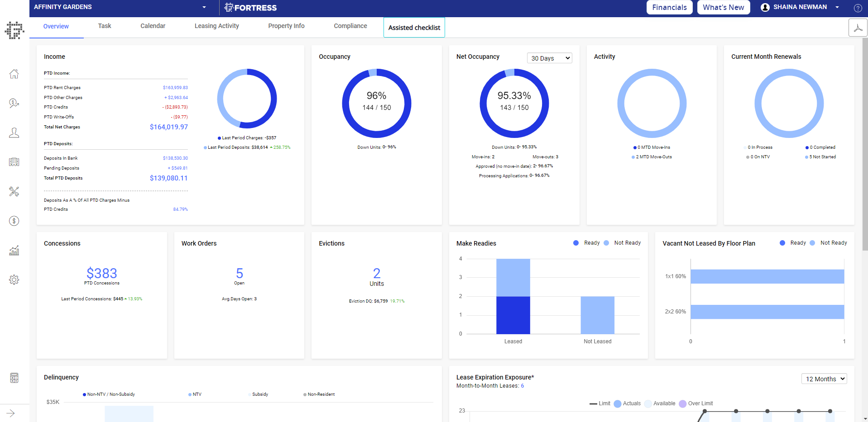868x422 pixels.
Task: Click the dark blue Leased Ready bar segment
Action: click(513, 315)
